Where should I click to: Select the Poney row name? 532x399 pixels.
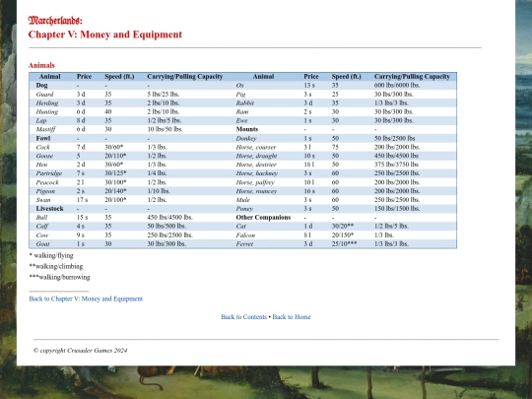point(244,209)
